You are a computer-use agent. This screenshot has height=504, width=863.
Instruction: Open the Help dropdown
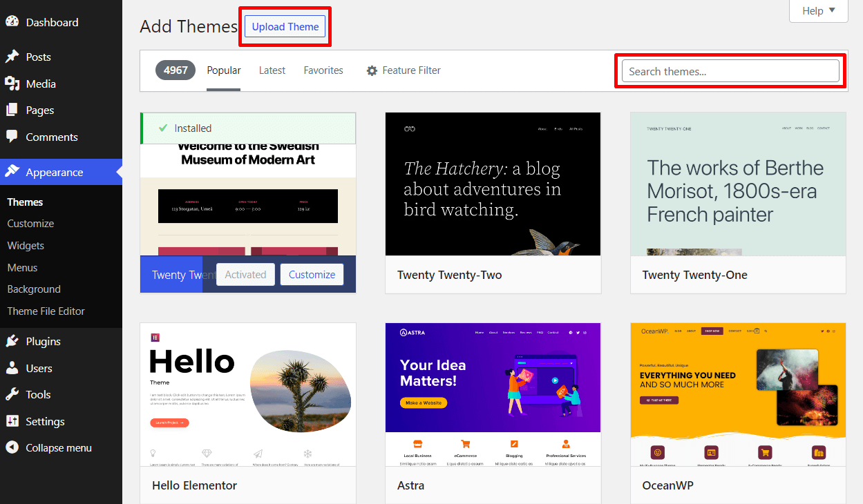coord(819,10)
